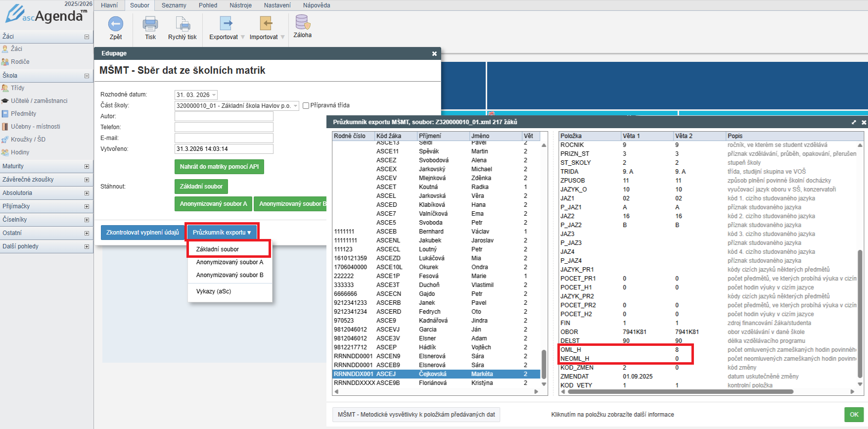
Task: Select Anonymizovaný soubor A menu entry
Action: [x=229, y=262]
